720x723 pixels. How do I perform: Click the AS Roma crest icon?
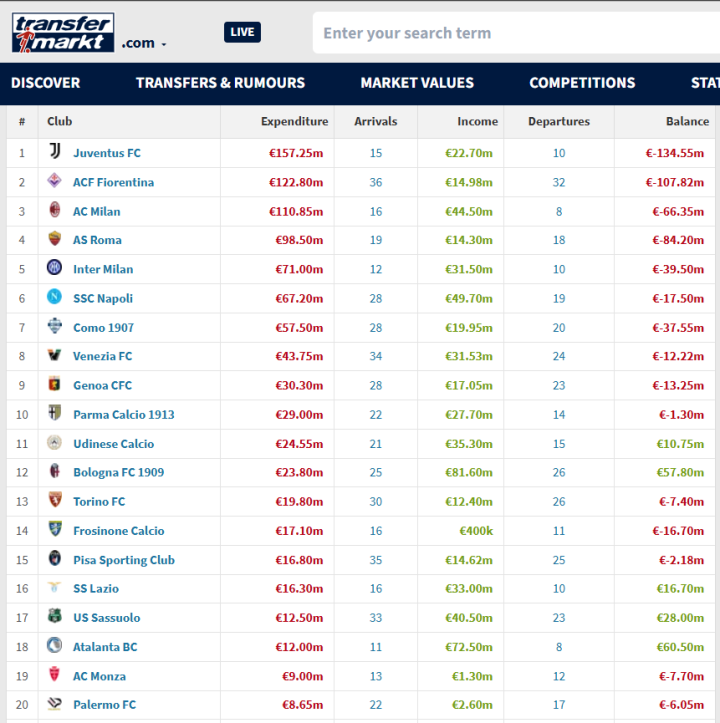coord(54,239)
